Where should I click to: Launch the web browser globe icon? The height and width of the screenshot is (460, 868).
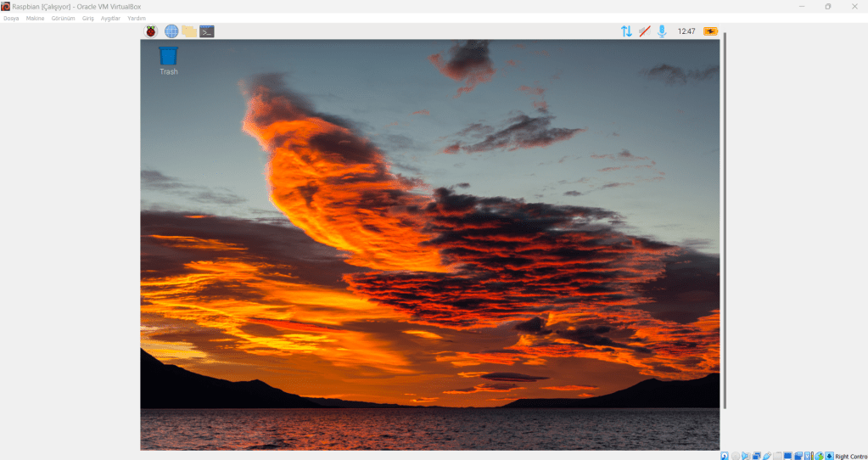point(171,31)
